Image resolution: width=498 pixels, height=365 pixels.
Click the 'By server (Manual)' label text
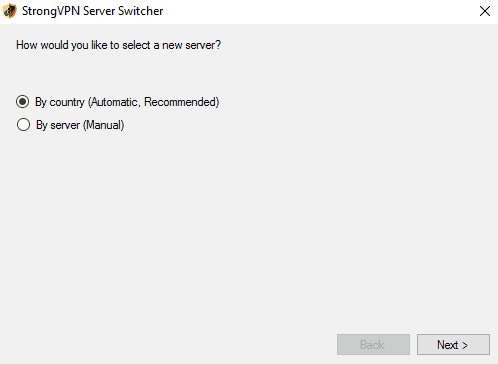pos(80,125)
